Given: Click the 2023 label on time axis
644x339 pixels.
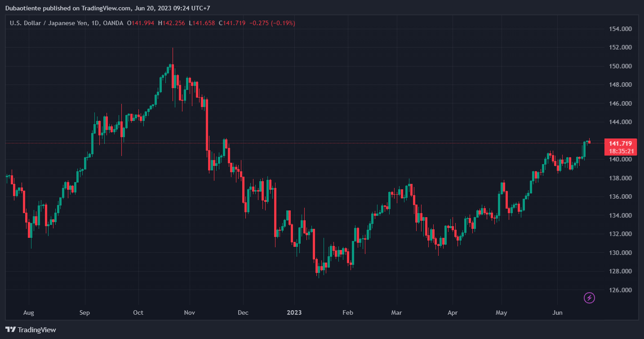Looking at the screenshot, I should (294, 312).
